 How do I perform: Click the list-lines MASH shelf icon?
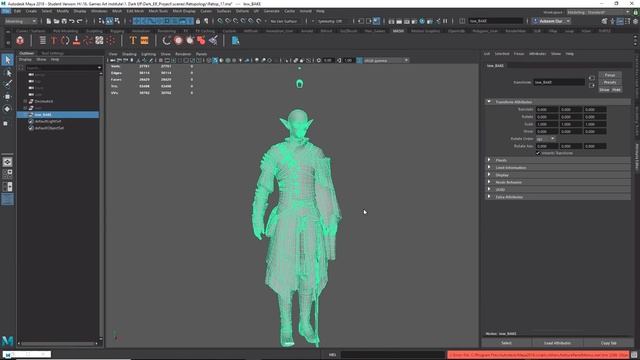(x=42, y=40)
